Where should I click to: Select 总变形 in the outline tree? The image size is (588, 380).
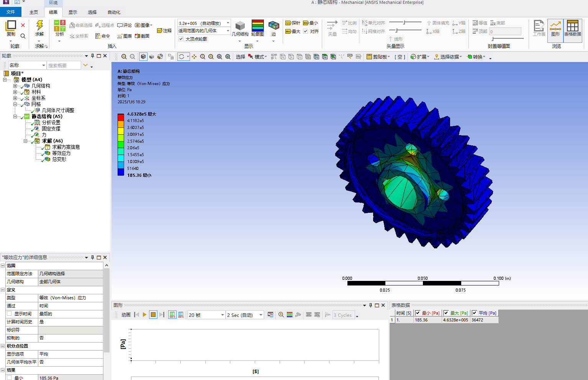(x=59, y=159)
